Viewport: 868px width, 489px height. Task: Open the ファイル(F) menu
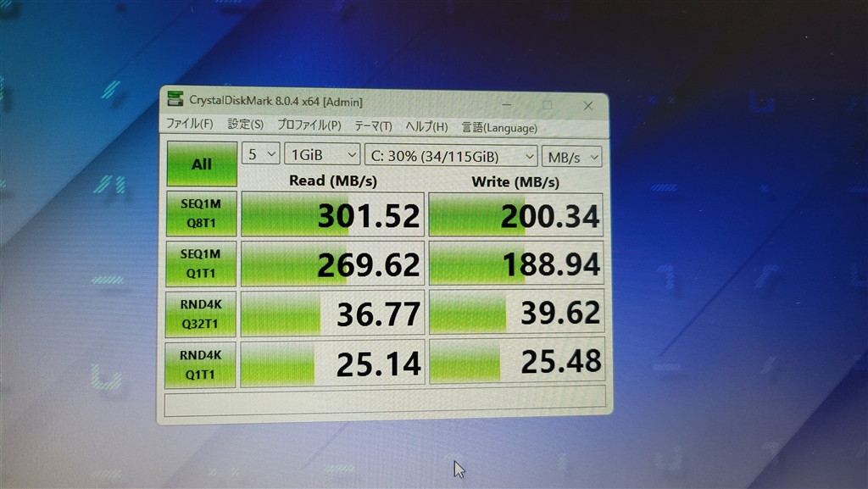pyautogui.click(x=190, y=125)
